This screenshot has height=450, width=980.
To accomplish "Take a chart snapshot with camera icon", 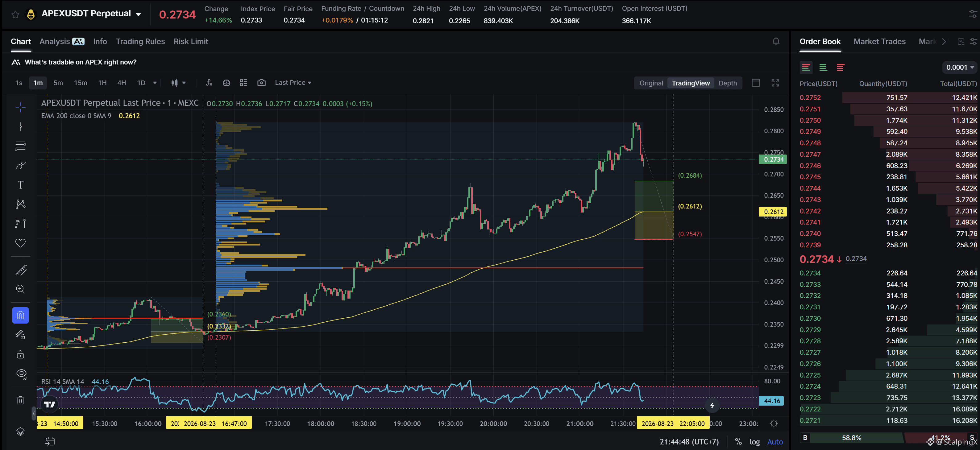I will (261, 83).
